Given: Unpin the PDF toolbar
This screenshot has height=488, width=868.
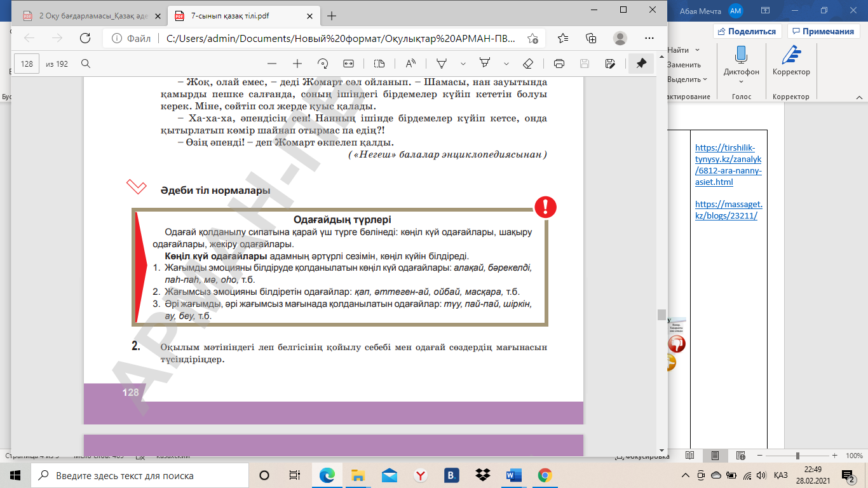Looking at the screenshot, I should click(x=641, y=64).
